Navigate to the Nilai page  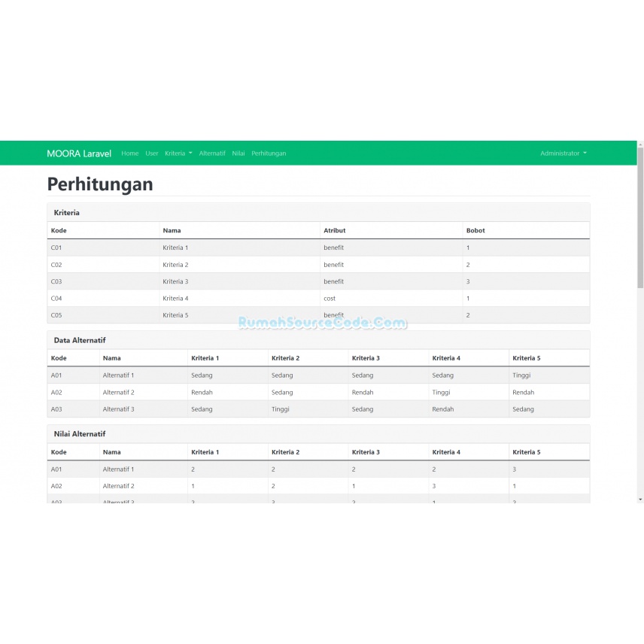238,153
